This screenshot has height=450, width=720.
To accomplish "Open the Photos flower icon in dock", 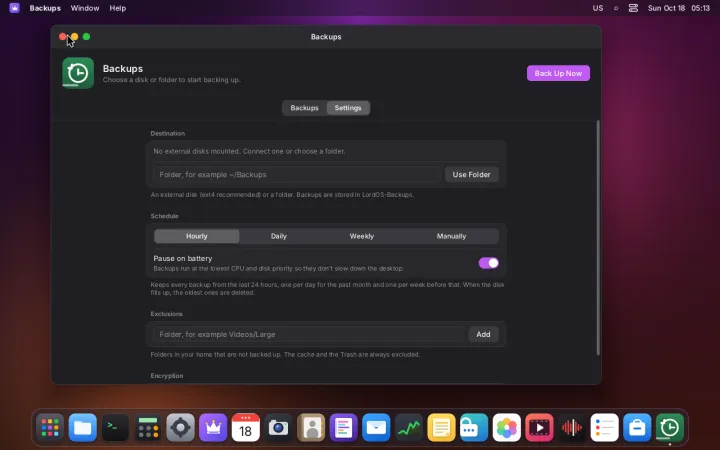I will pyautogui.click(x=506, y=428).
